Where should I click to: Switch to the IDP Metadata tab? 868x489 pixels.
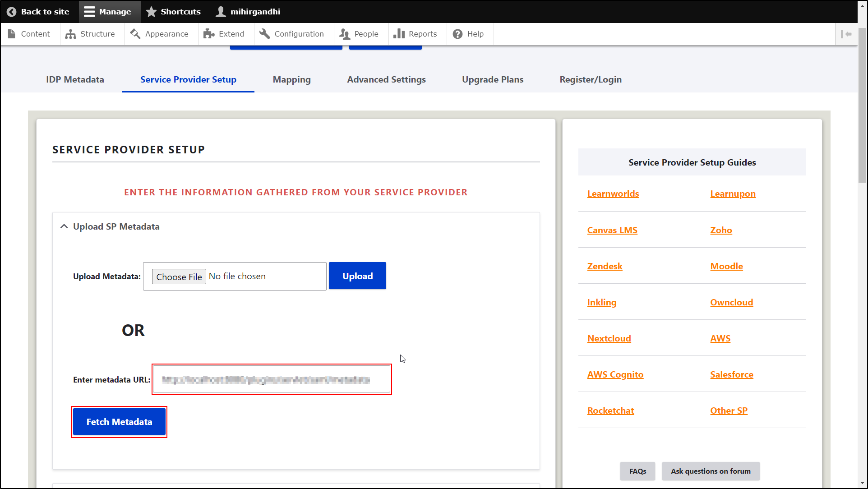[x=75, y=79]
